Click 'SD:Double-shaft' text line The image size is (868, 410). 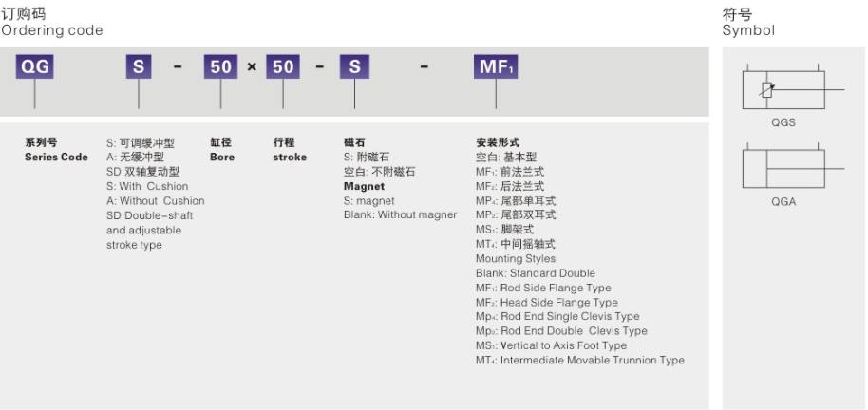coord(149,215)
